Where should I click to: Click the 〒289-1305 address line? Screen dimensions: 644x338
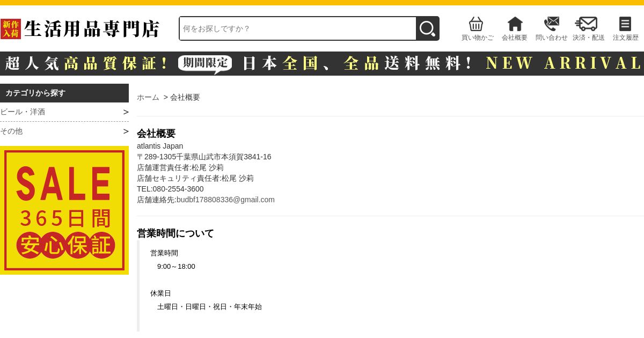204,157
